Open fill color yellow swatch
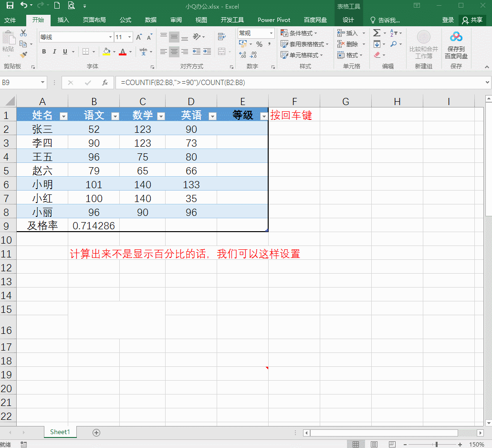The width and height of the screenshot is (492, 448). click(106, 52)
